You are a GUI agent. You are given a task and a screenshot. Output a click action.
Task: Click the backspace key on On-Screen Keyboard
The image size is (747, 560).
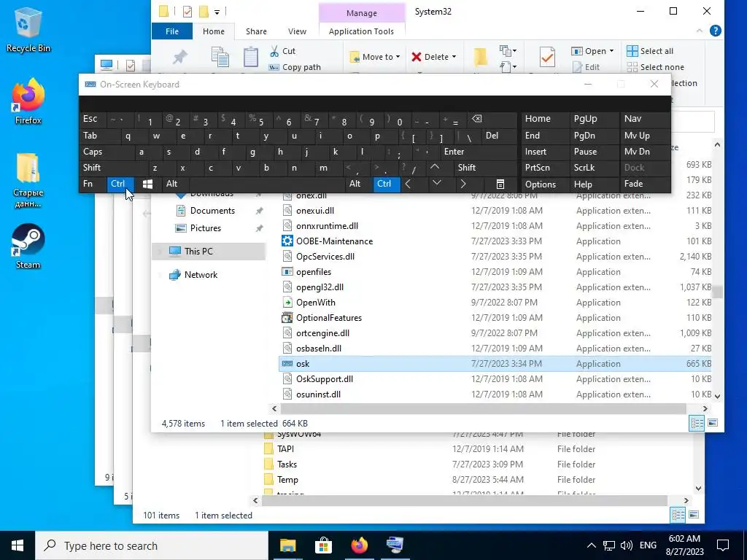476,119
